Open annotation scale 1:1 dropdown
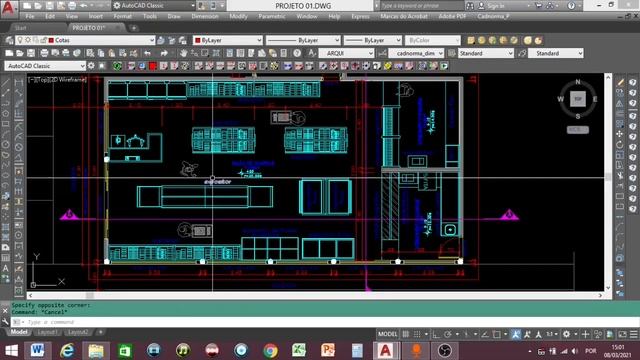 pos(552,334)
